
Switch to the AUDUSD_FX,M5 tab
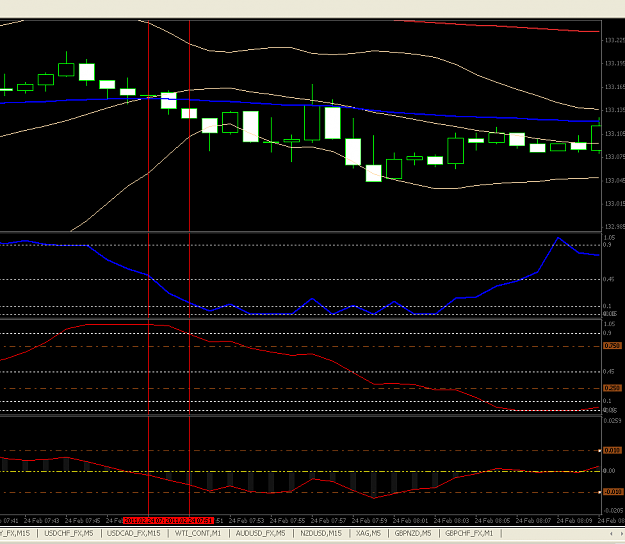point(260,533)
